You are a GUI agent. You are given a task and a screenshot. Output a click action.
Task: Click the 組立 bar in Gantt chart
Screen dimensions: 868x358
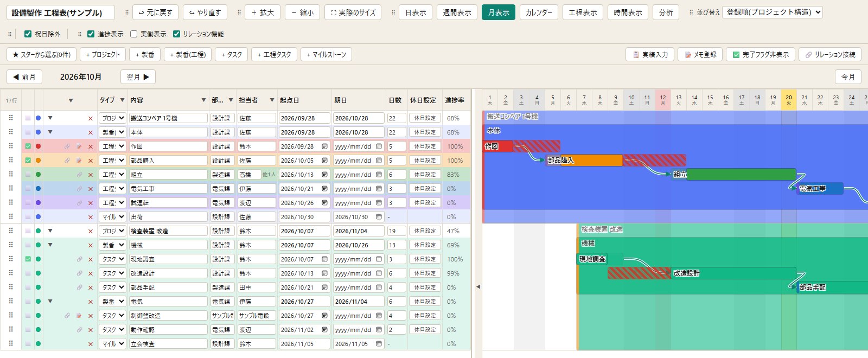733,174
